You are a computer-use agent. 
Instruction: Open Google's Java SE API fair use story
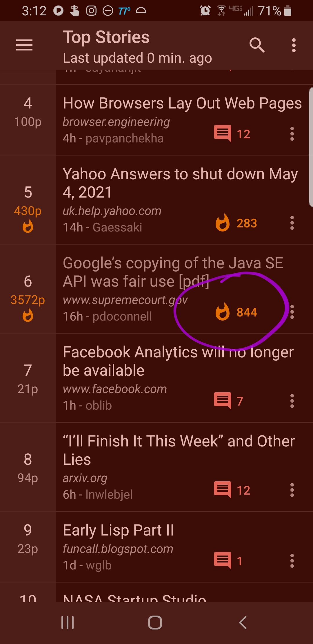coord(173,272)
